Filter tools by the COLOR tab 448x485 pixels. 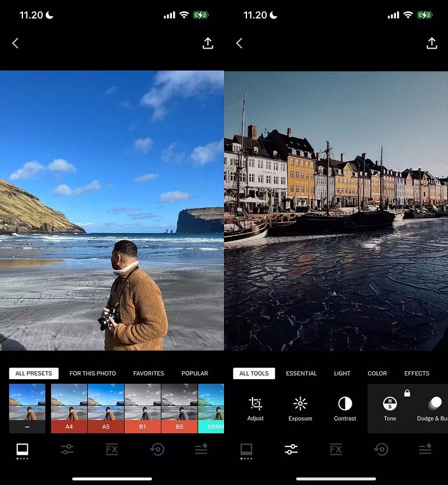pyautogui.click(x=377, y=374)
